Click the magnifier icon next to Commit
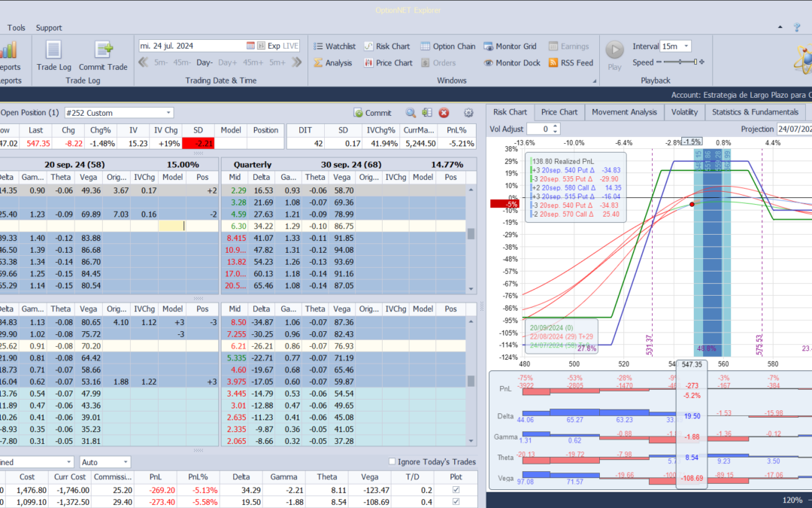The image size is (812, 508). pos(411,112)
